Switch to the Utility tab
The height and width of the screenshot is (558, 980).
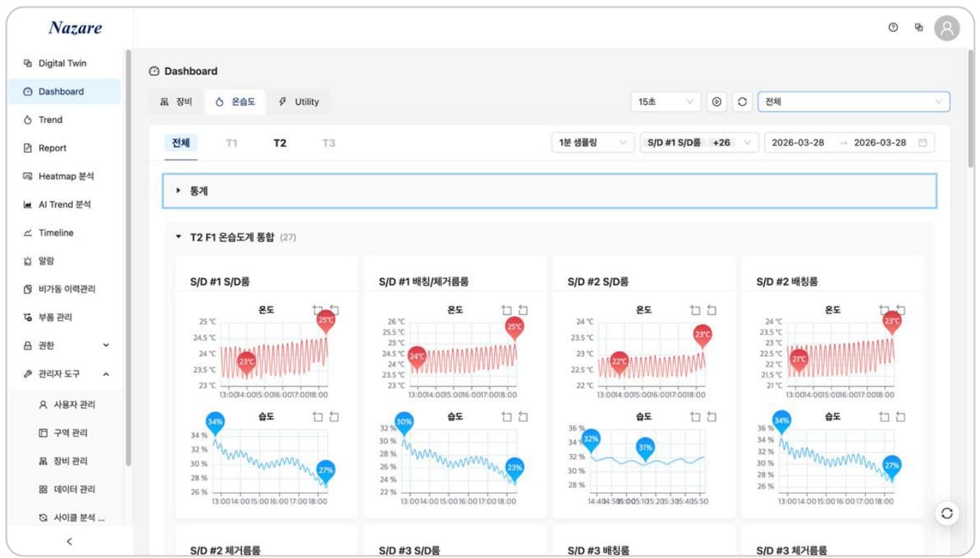(299, 102)
